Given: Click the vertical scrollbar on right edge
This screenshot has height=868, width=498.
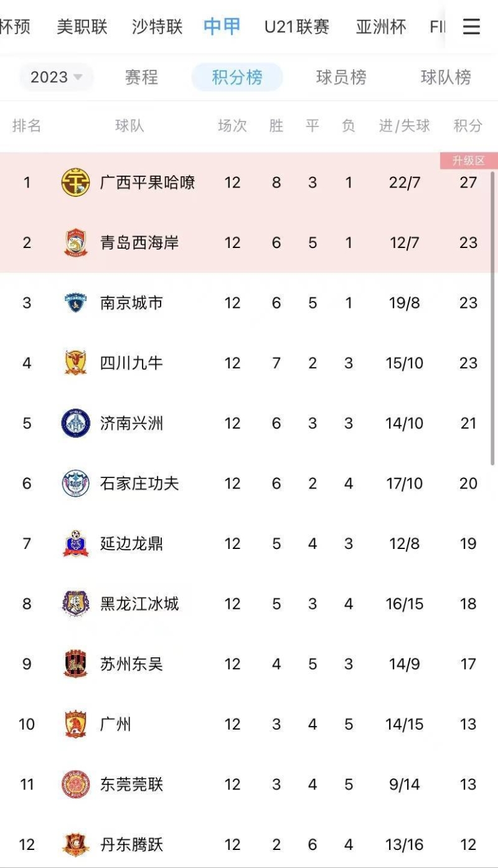Looking at the screenshot, I should point(492,312).
